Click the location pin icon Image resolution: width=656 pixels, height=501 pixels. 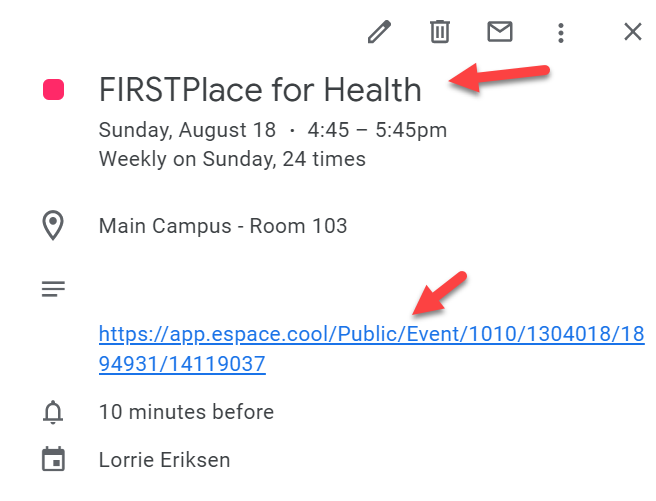coord(53,226)
